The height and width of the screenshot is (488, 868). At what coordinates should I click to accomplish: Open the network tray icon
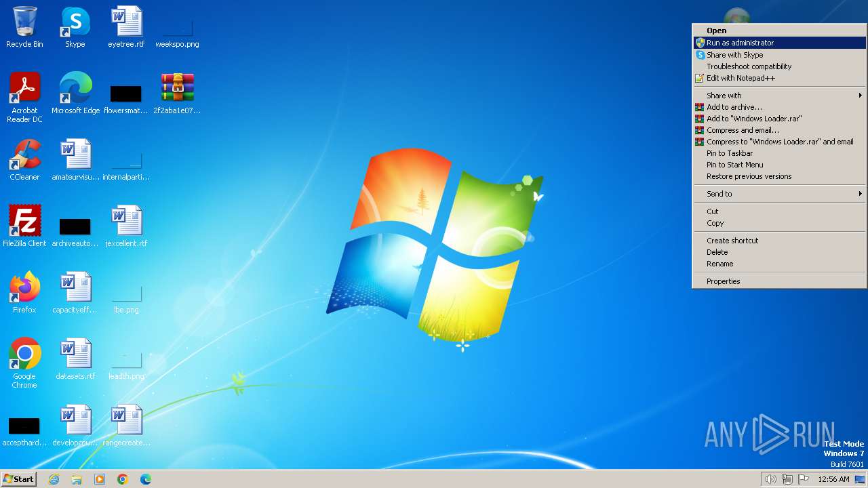pos(787,479)
